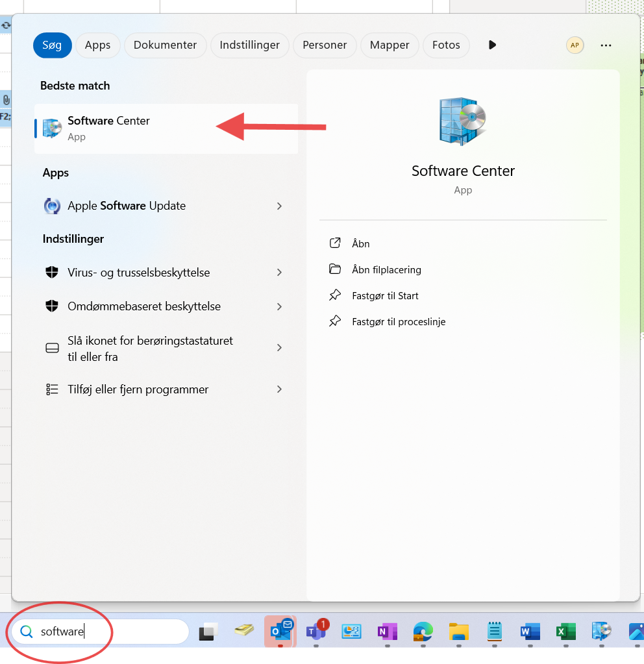
Task: Click the paperclip attachment icon in background window
Action: click(x=6, y=100)
